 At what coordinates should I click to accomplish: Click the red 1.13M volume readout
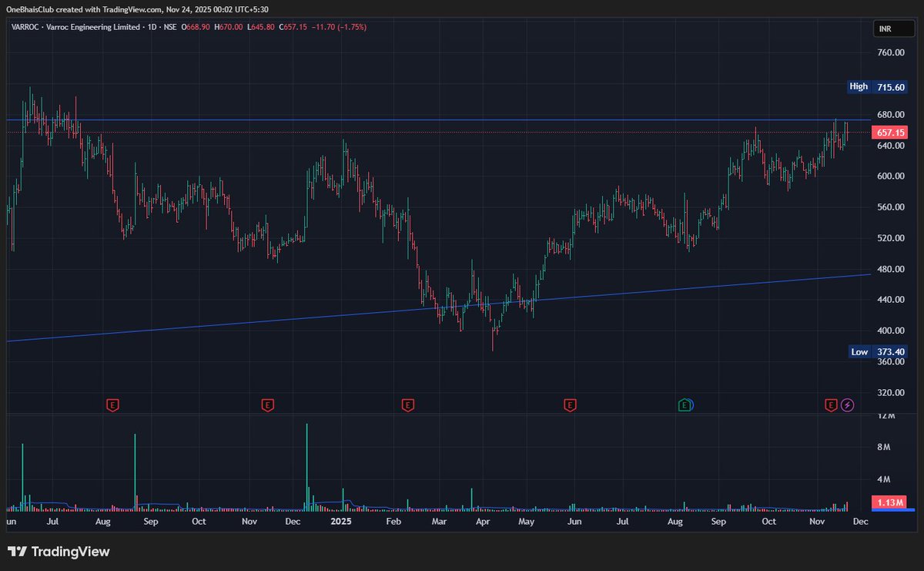click(889, 502)
